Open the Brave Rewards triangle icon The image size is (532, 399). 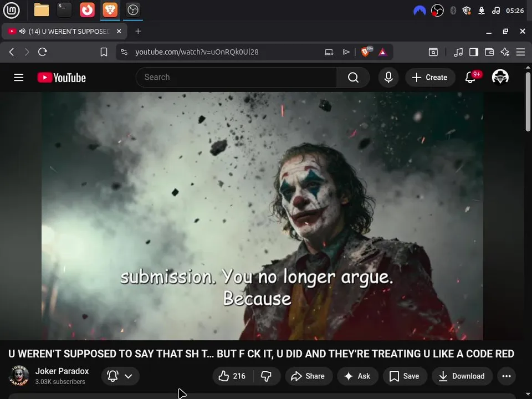(383, 52)
